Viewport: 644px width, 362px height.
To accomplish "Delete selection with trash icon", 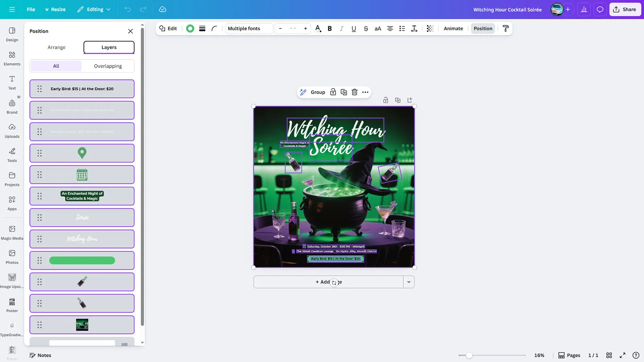I will click(x=354, y=92).
